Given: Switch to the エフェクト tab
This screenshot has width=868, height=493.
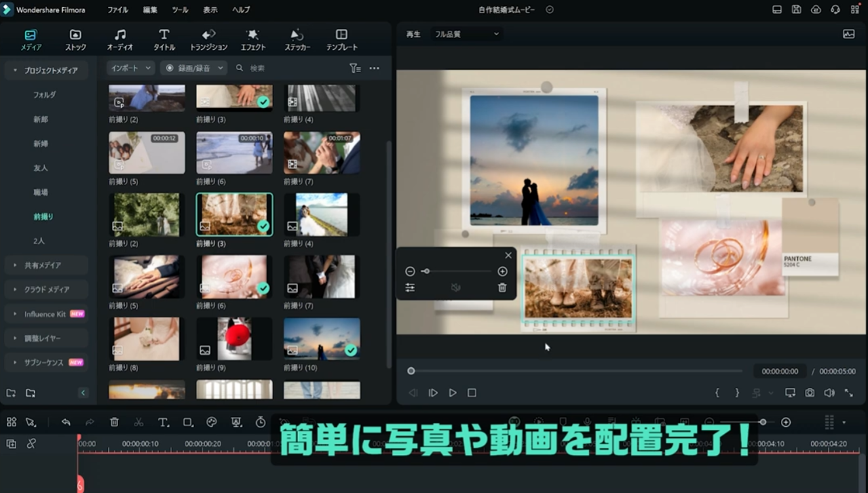Looking at the screenshot, I should [x=253, y=40].
